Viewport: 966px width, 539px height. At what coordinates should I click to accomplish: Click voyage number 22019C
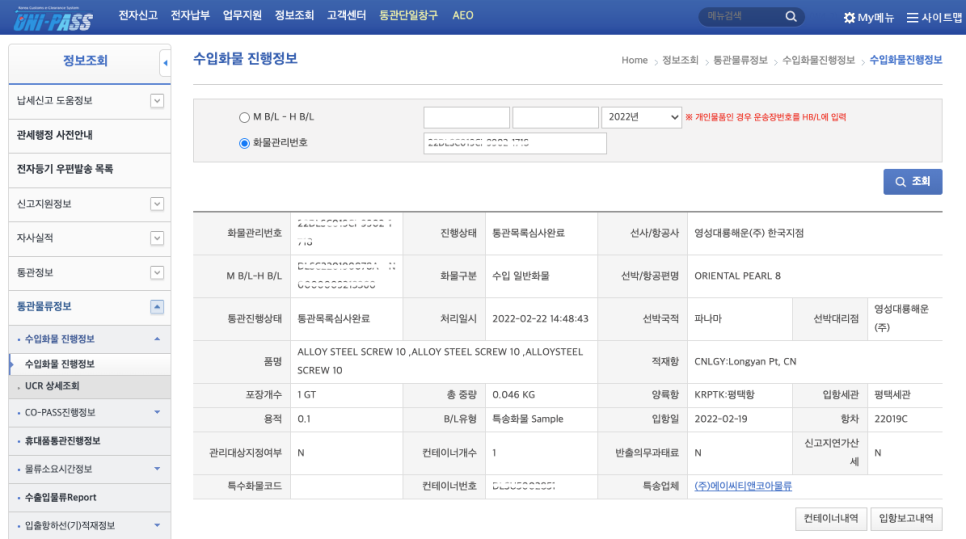(x=890, y=419)
